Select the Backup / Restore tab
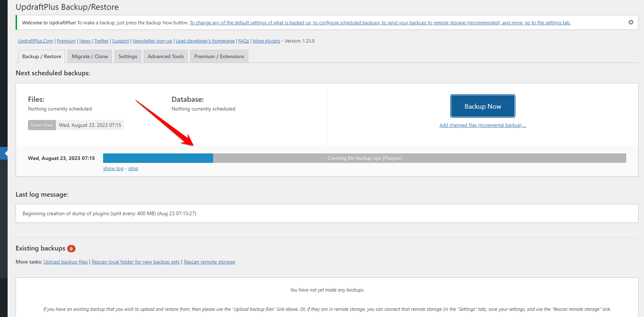 coord(41,56)
